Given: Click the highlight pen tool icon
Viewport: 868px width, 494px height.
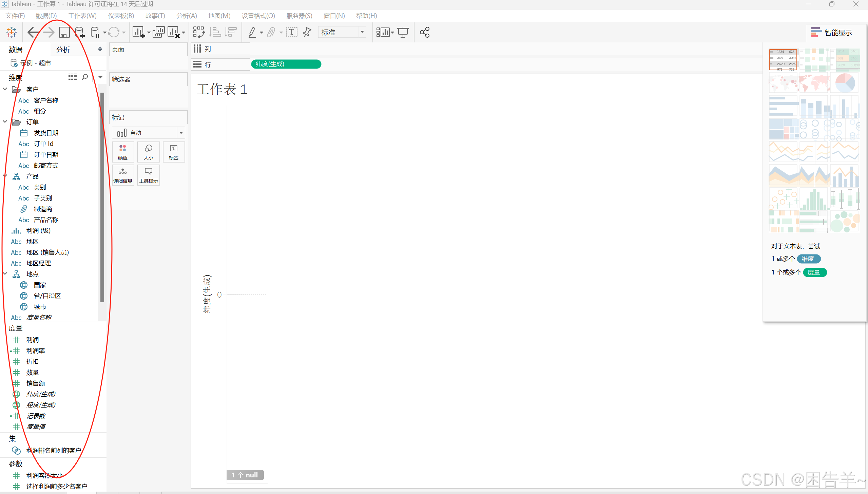Looking at the screenshot, I should 252,33.
